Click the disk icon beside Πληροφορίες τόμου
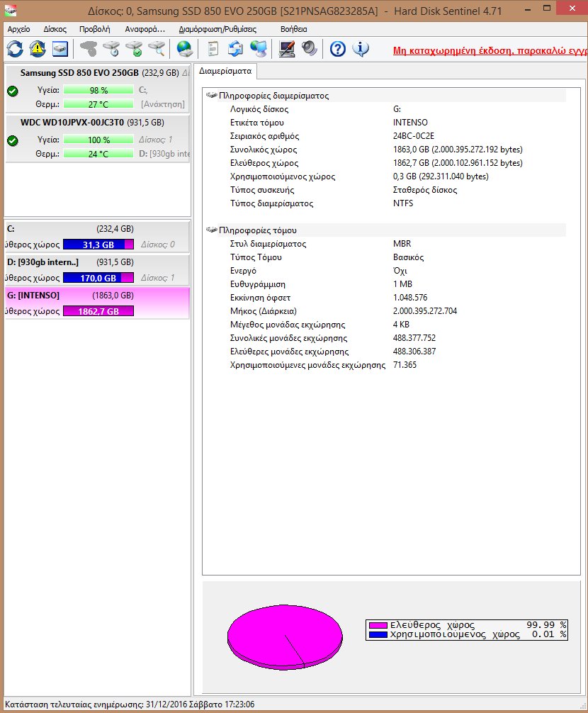588x713 pixels. click(x=211, y=230)
